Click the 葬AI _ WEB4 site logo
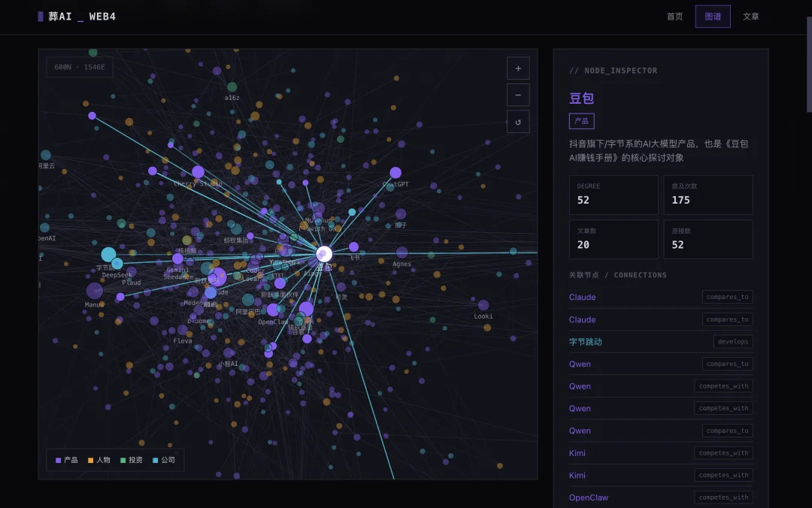This screenshot has height=508, width=812. coord(77,17)
